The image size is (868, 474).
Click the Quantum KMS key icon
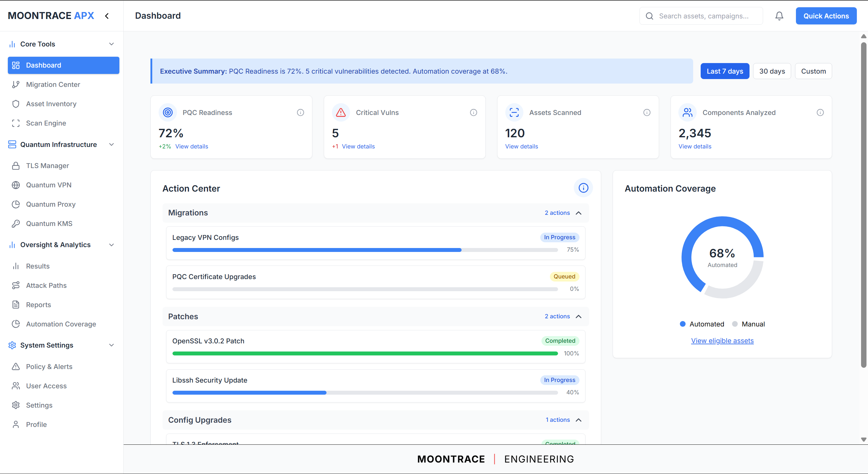click(16, 224)
